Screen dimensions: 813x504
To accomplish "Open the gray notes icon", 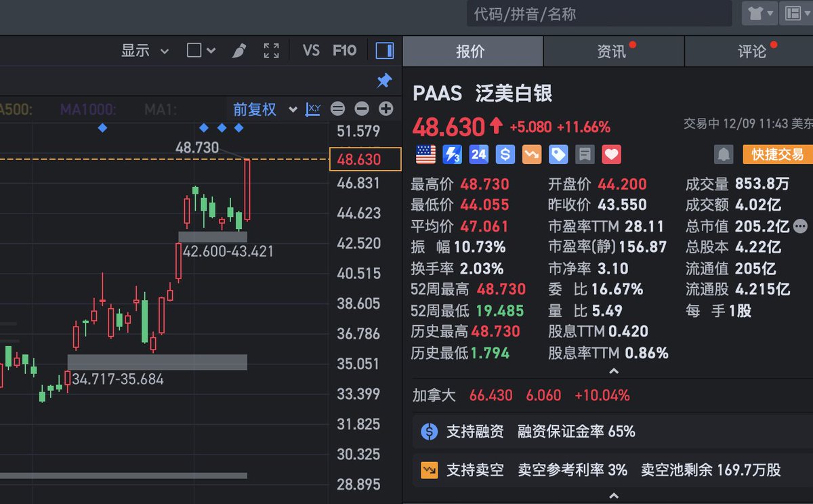I will tap(585, 155).
